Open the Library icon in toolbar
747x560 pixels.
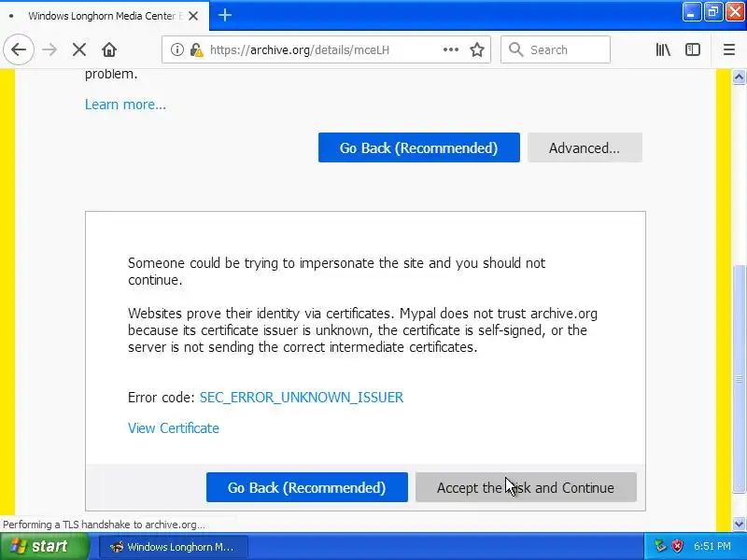[663, 49]
